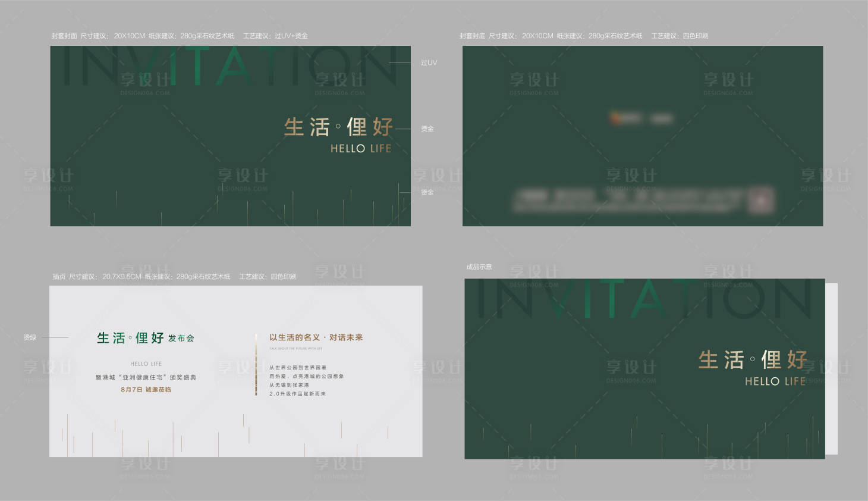Click the '以生活的名义·对话未来' heading
Viewport: 868px width, 501px height.
point(316,337)
